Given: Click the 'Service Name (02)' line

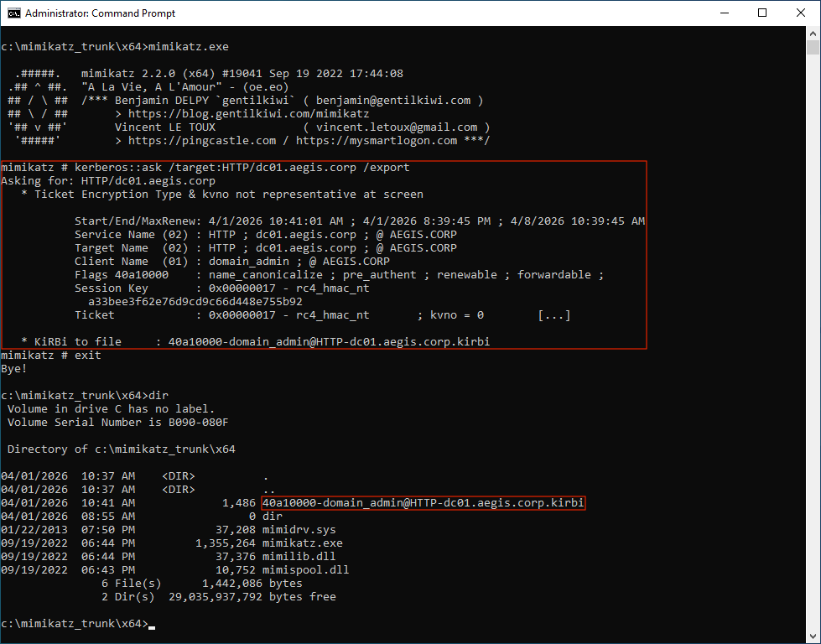Looking at the screenshot, I should click(266, 235).
